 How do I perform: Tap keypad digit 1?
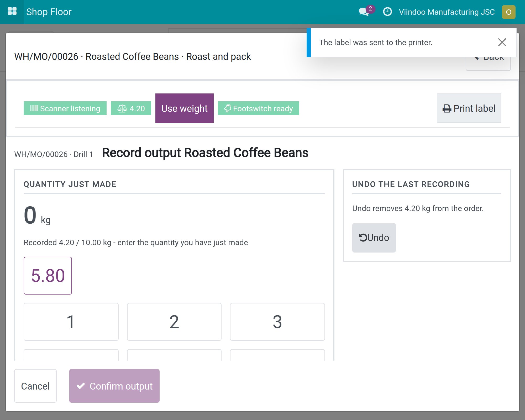tap(71, 322)
